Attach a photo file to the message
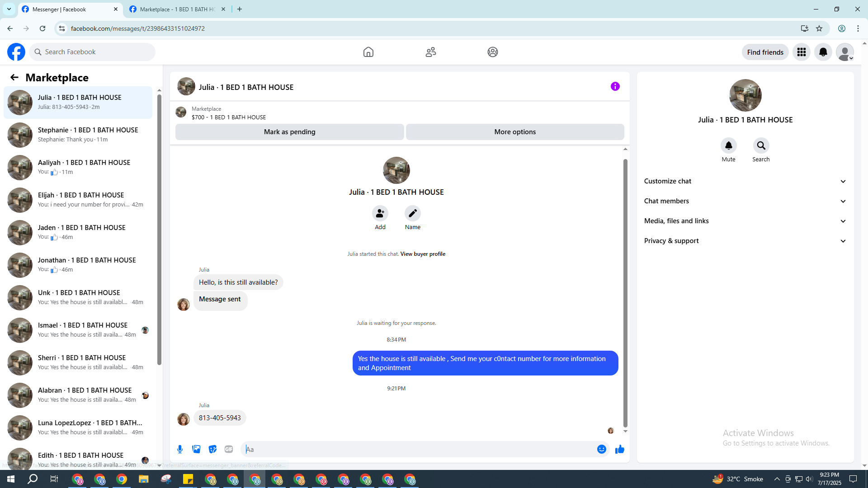868x488 pixels. pyautogui.click(x=196, y=449)
